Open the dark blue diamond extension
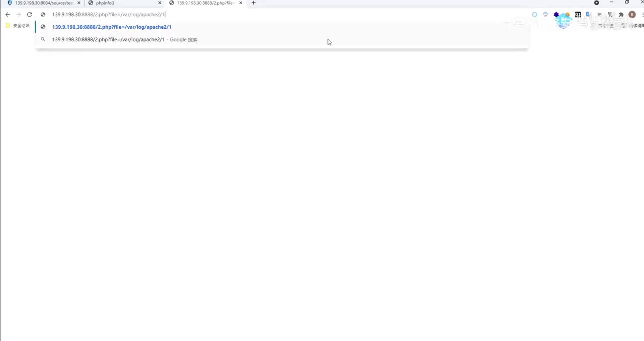The height and width of the screenshot is (341, 644). (x=556, y=15)
